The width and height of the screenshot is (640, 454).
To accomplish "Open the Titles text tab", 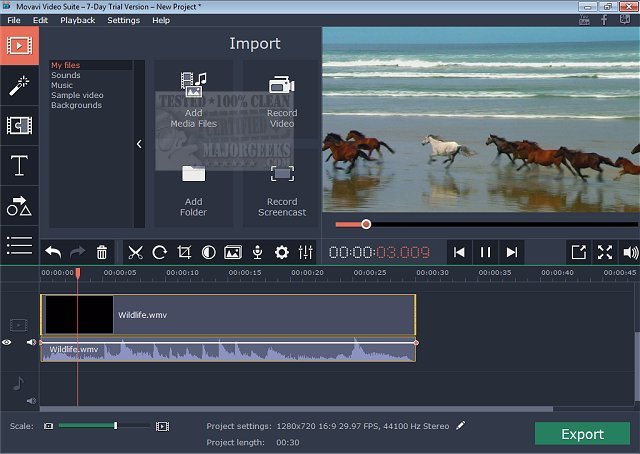I will click(19, 165).
